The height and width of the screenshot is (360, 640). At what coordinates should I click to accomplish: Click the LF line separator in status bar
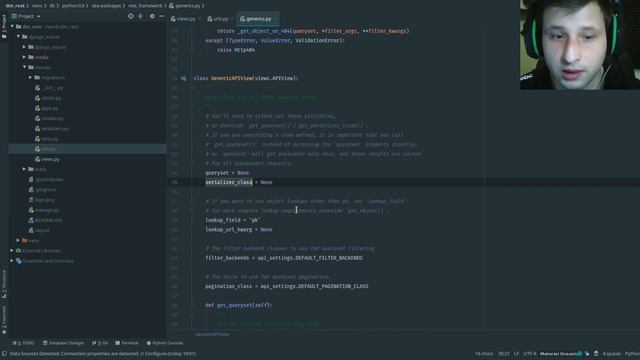tap(516, 354)
